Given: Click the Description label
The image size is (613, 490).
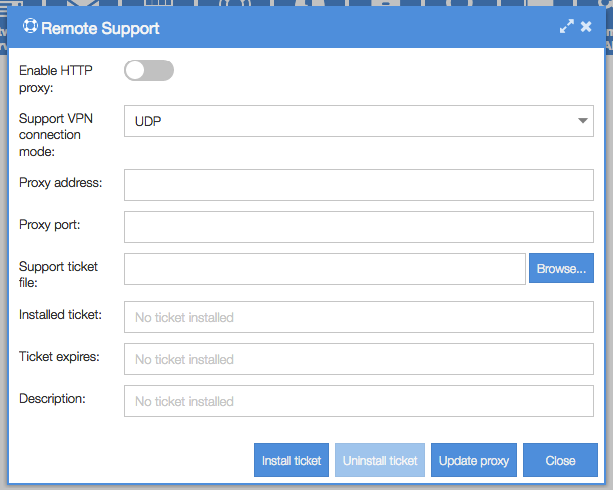Looking at the screenshot, I should click(52, 398).
